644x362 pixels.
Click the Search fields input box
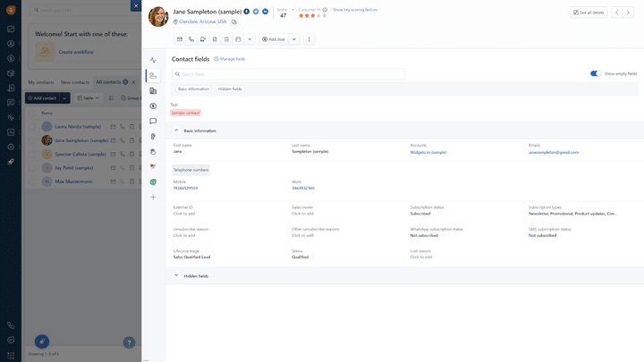288,74
